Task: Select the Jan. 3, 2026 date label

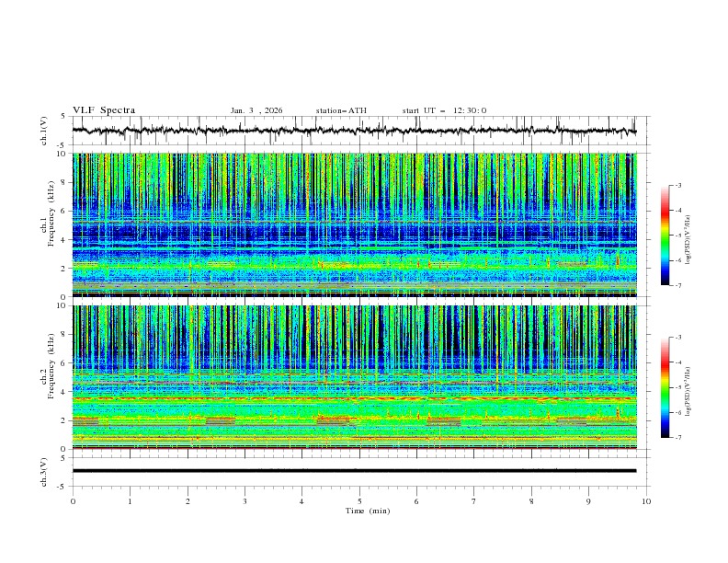Action: (x=256, y=110)
